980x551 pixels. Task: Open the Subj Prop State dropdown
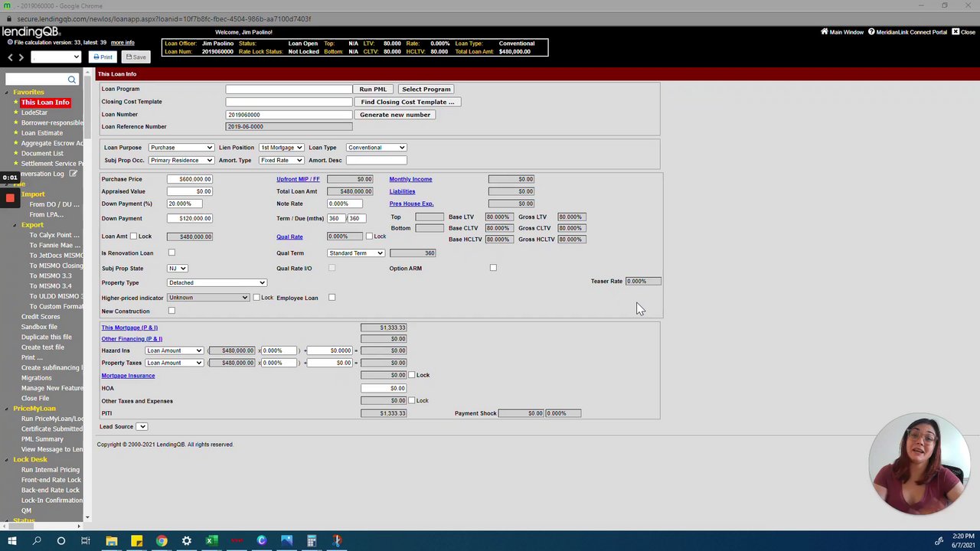(x=177, y=269)
